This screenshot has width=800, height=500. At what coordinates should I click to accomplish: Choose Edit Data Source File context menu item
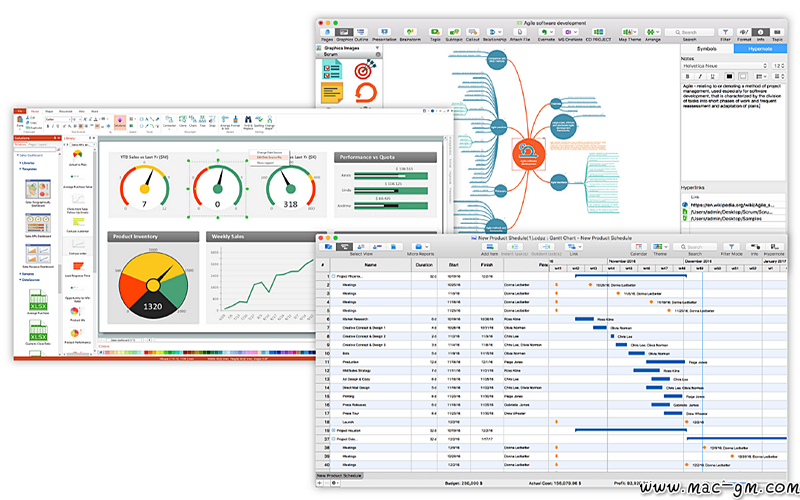pos(269,157)
